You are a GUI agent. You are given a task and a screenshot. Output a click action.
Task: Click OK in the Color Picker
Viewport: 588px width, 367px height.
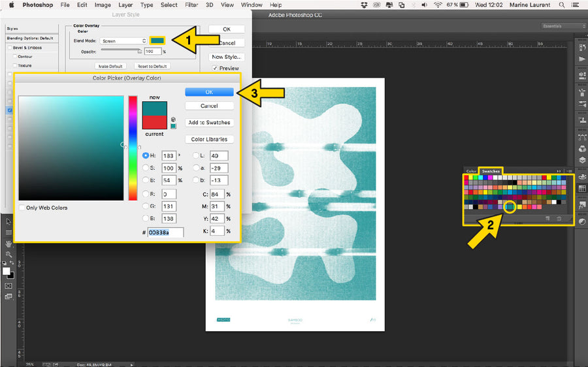(x=209, y=92)
